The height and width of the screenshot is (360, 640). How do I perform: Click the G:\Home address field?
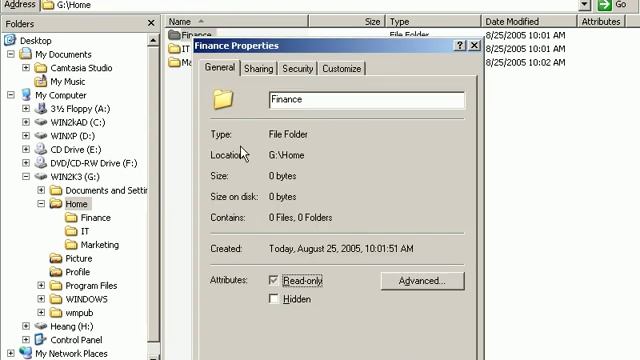[310, 5]
